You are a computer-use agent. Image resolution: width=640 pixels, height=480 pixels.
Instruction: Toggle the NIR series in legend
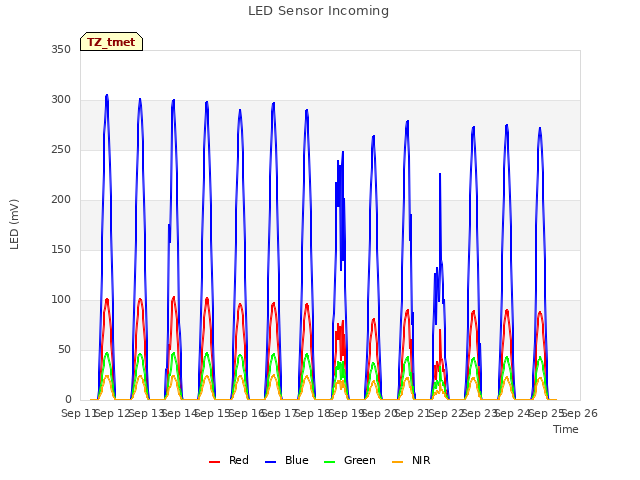pyautogui.click(x=411, y=460)
